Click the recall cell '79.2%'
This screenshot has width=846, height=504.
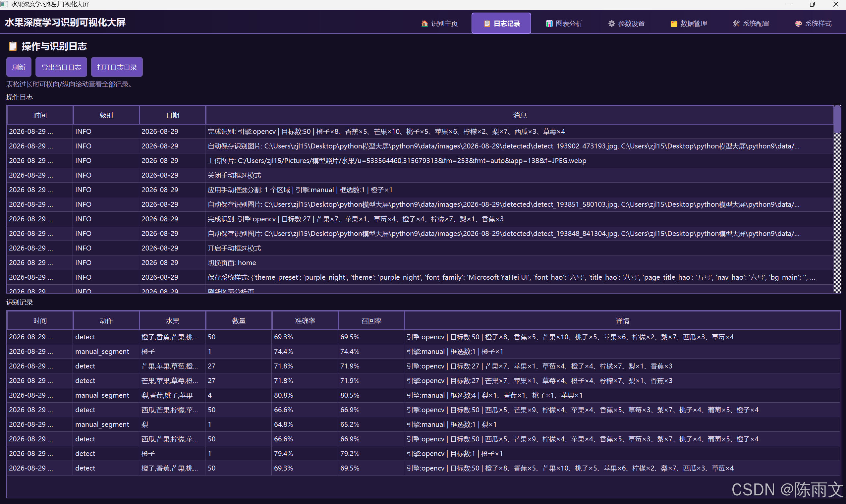pos(371,454)
